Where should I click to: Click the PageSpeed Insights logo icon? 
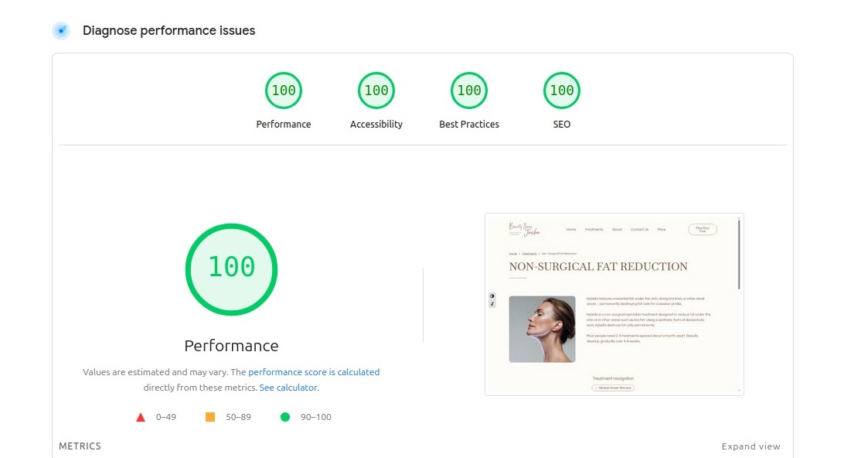tap(60, 31)
